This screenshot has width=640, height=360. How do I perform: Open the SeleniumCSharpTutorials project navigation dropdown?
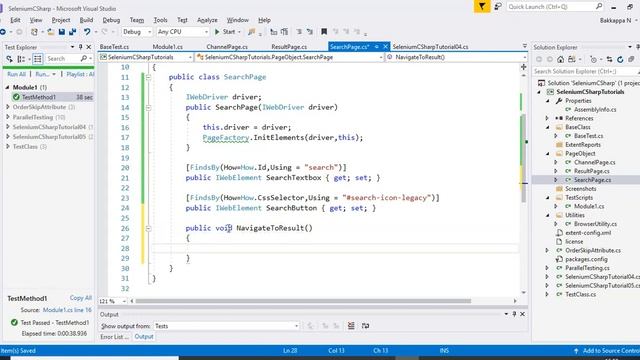146,57
